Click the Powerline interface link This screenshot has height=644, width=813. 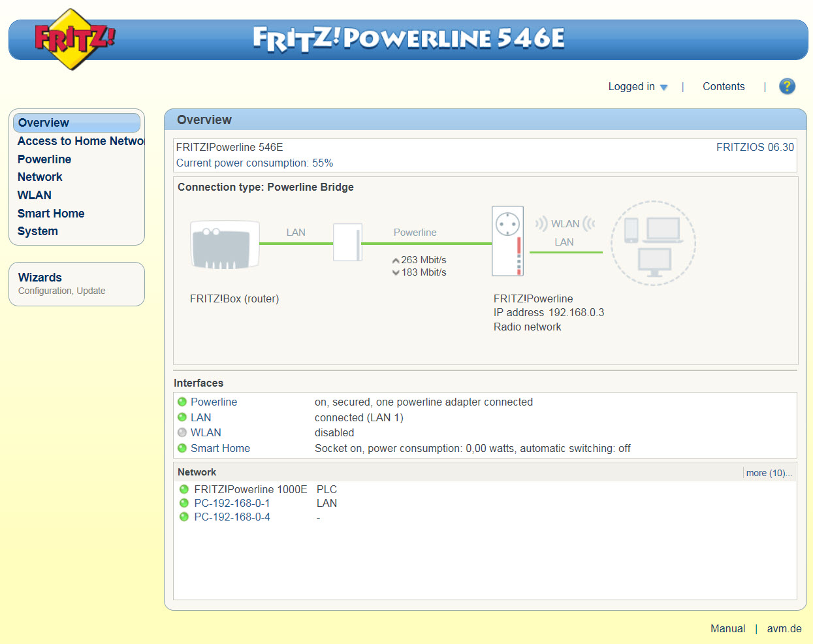click(x=214, y=402)
